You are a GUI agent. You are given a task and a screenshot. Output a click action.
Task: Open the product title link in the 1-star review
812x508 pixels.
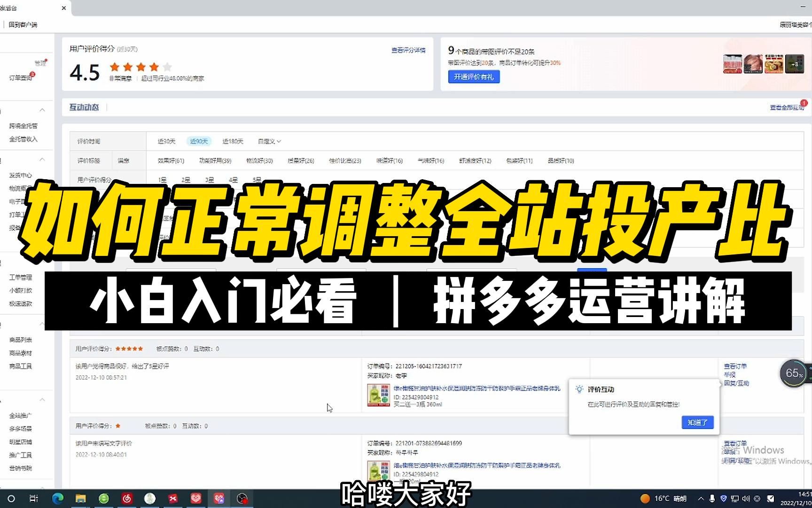click(477, 465)
